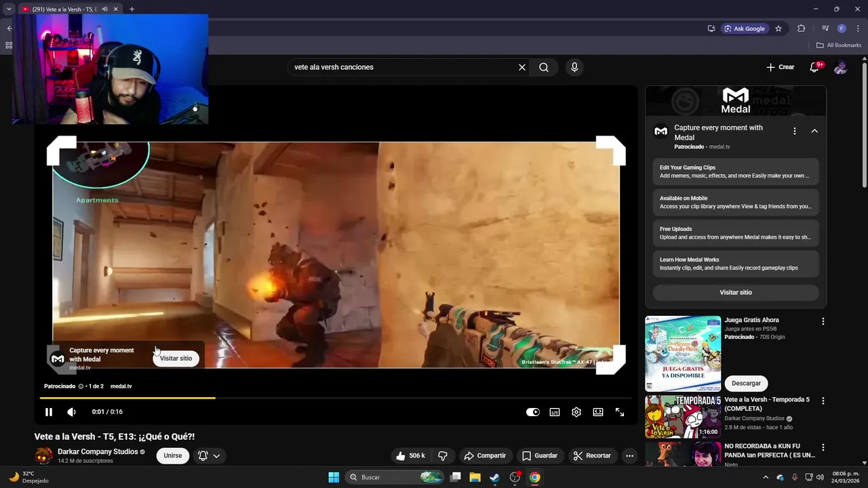Screen dimensions: 868x488
Task: Open Medal banner logo at panel top
Action: (736, 100)
